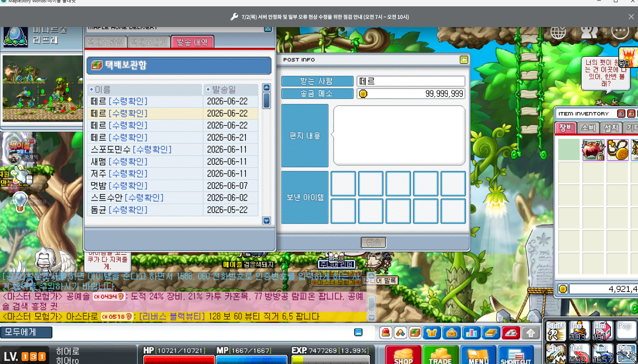Viewport: 638px width, 364px height.
Task: Close the maintenance notice banner
Action: coord(631,17)
